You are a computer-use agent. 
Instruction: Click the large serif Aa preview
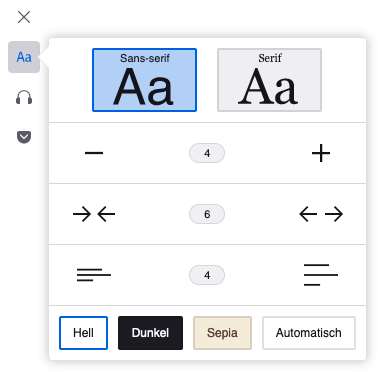point(268,87)
